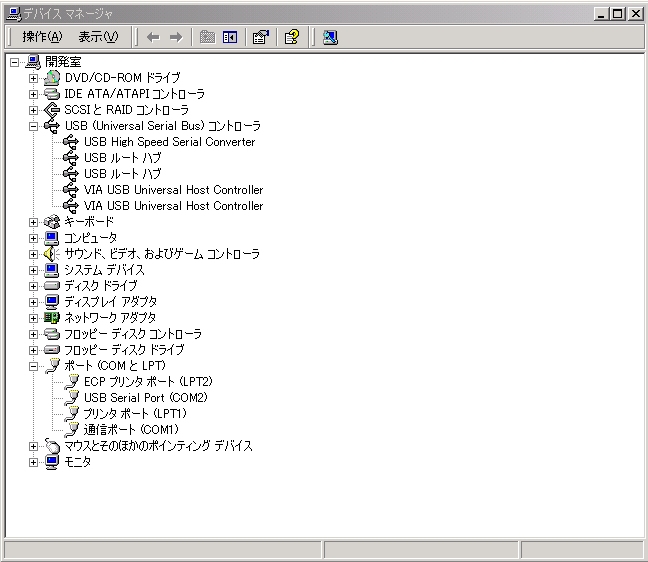Click the scan for hardware changes icon
This screenshot has height=562, width=648.
click(x=330, y=37)
